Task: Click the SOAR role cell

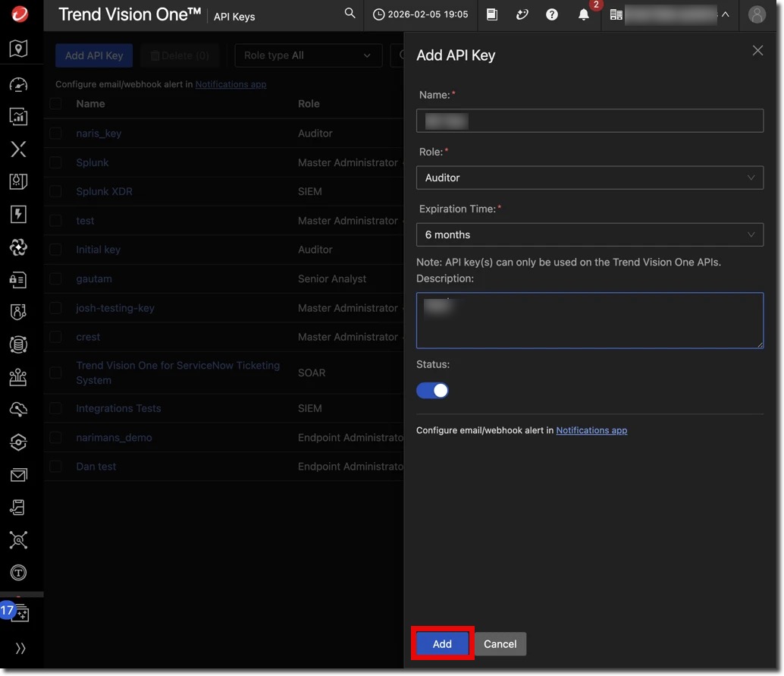Action: point(312,373)
